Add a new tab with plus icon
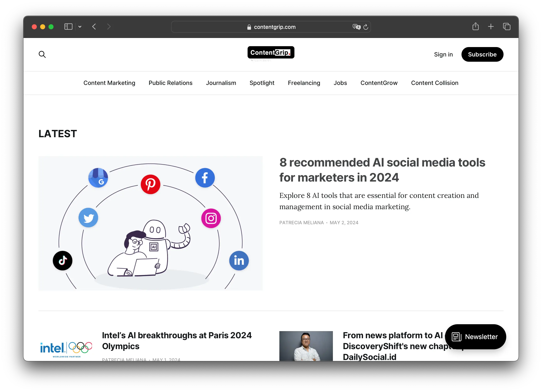 pyautogui.click(x=491, y=27)
